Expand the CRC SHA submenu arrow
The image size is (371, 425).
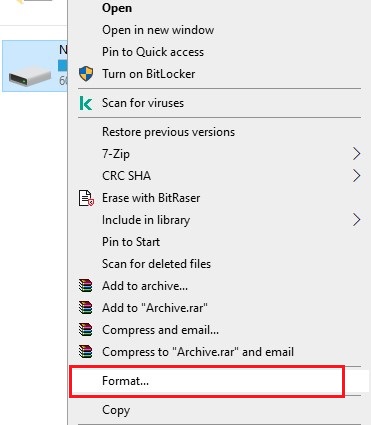(x=357, y=176)
